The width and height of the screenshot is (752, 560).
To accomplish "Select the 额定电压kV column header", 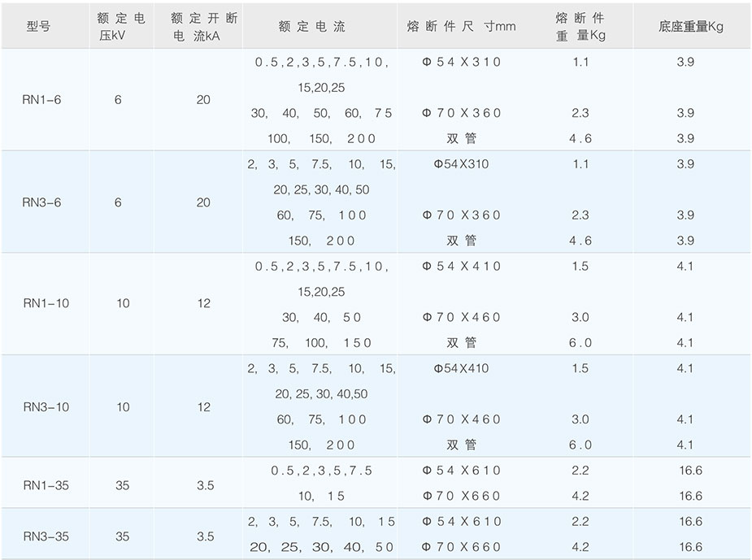I will click(119, 26).
